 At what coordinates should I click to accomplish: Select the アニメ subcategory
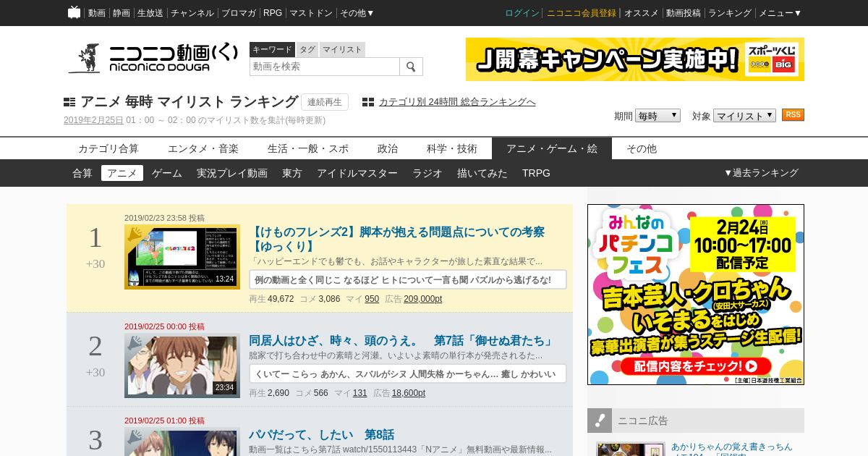[122, 173]
